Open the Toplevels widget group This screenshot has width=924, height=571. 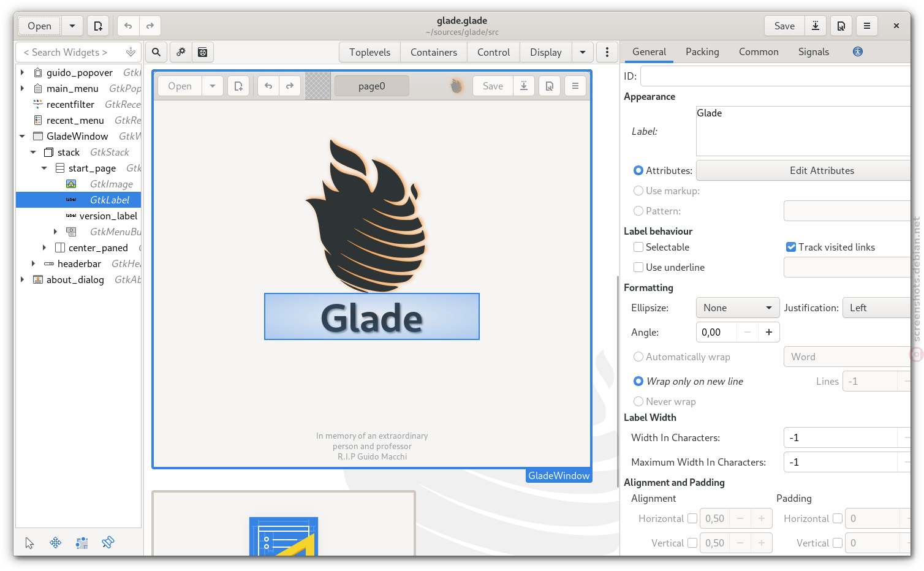coord(369,52)
